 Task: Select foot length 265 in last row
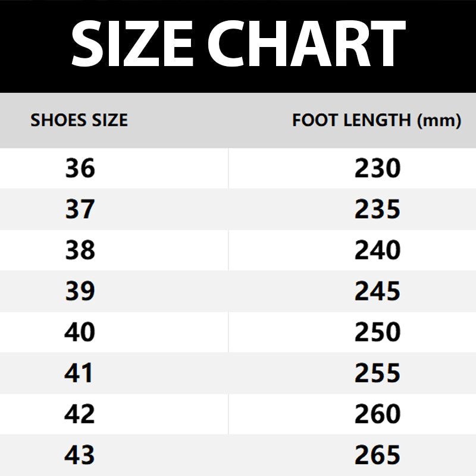pyautogui.click(x=378, y=455)
